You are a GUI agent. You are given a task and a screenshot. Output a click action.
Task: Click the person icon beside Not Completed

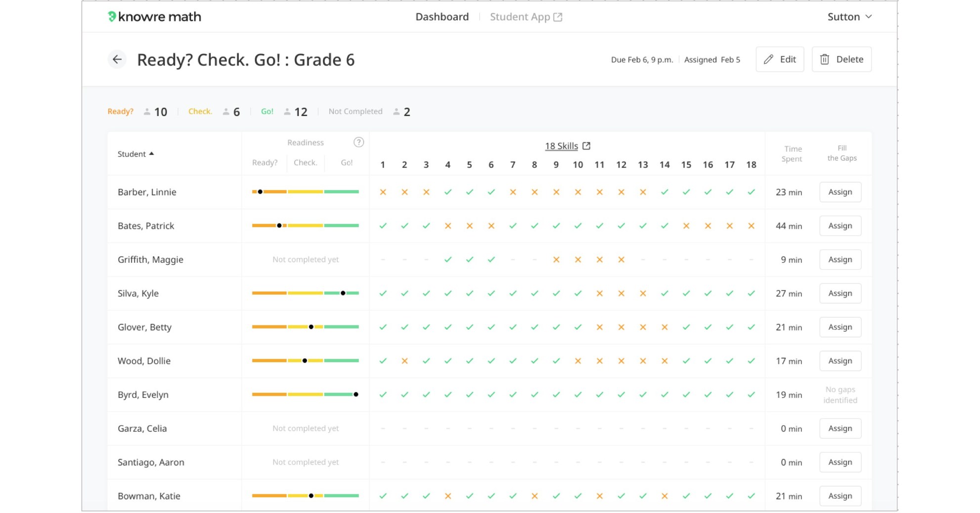pyautogui.click(x=396, y=111)
